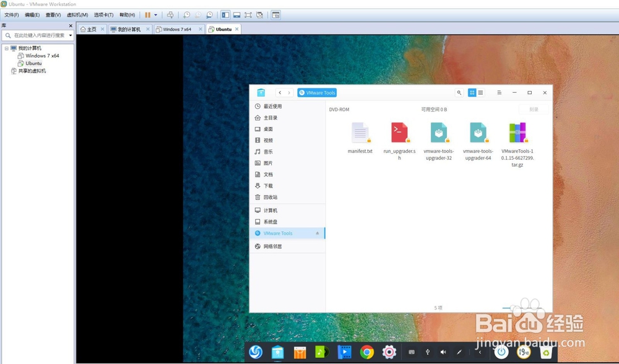The width and height of the screenshot is (619, 364).
Task: Open the Music player from the dock
Action: (321, 352)
